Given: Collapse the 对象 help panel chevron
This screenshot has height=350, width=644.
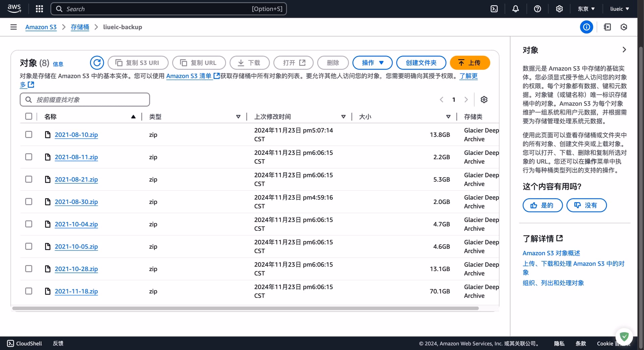Looking at the screenshot, I should click(624, 50).
